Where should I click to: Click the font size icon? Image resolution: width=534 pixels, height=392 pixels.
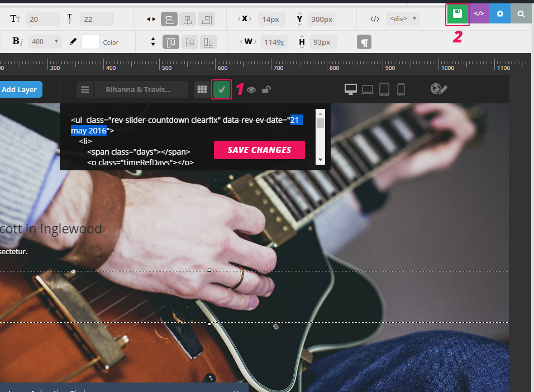click(x=15, y=19)
